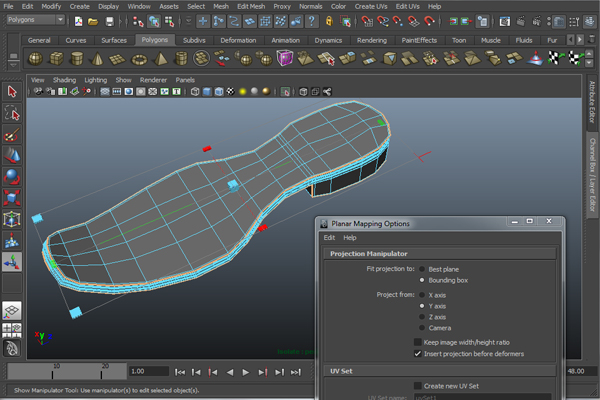Create a polygon cylinder from shelf

(77, 59)
